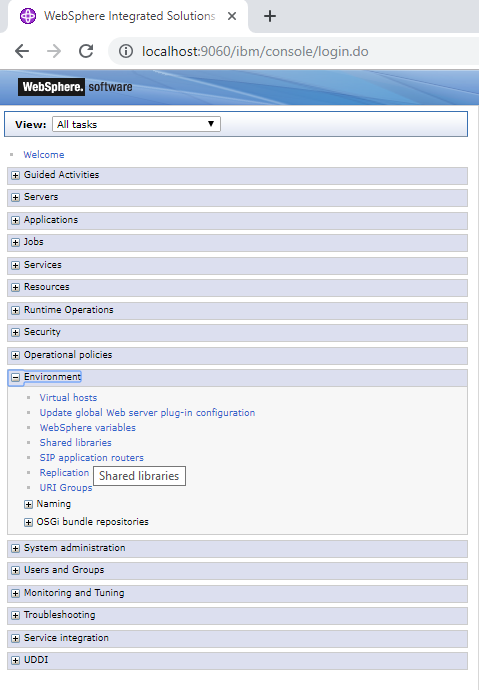Expand Operational policies plus icon
The width and height of the screenshot is (480, 690).
click(15, 355)
